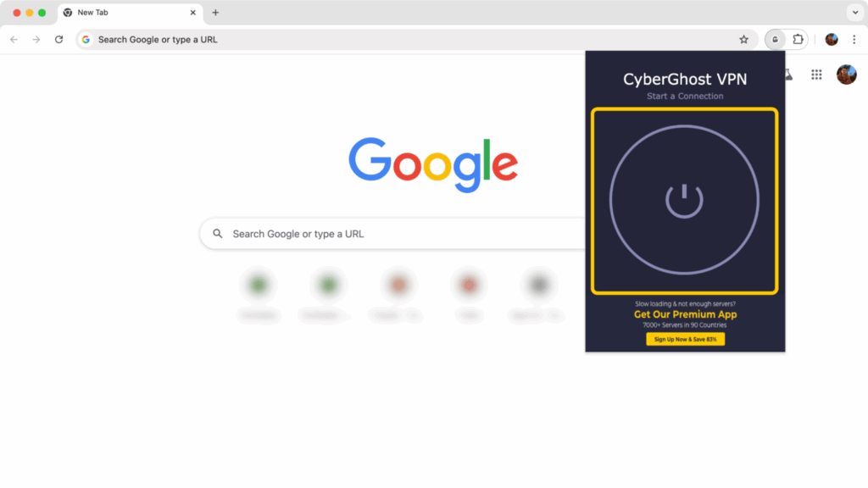Screen dimensions: 868x488
Task: Open the Google account avatar on page
Action: (x=847, y=75)
